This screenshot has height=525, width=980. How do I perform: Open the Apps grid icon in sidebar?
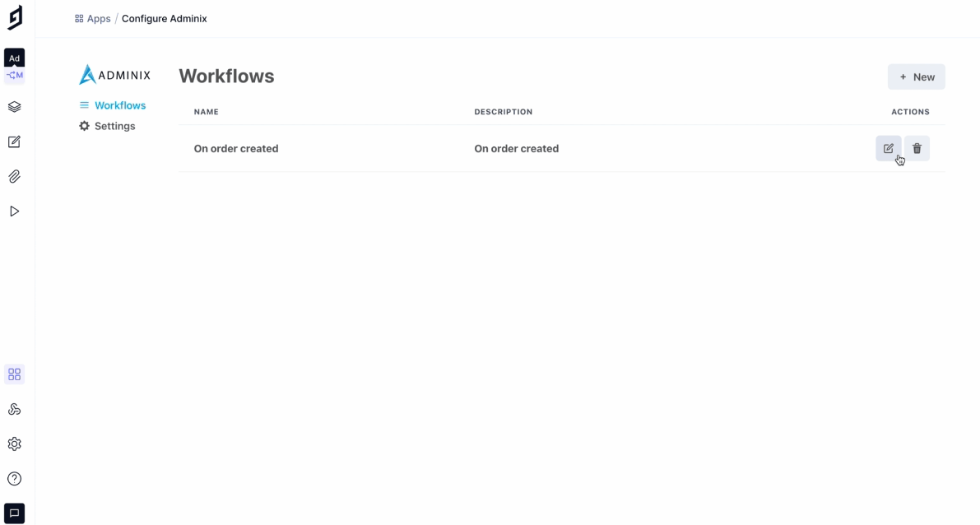[14, 374]
